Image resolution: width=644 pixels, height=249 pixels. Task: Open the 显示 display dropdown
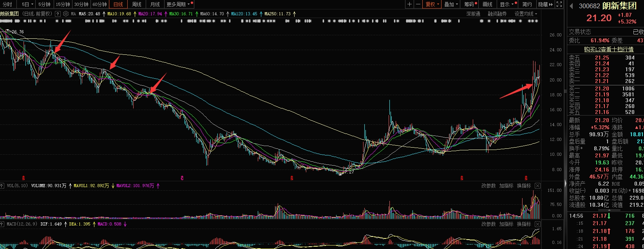[x=507, y=4]
